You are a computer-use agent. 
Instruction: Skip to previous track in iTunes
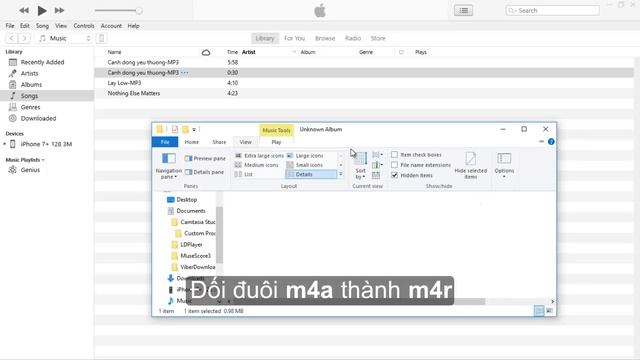[x=24, y=11]
